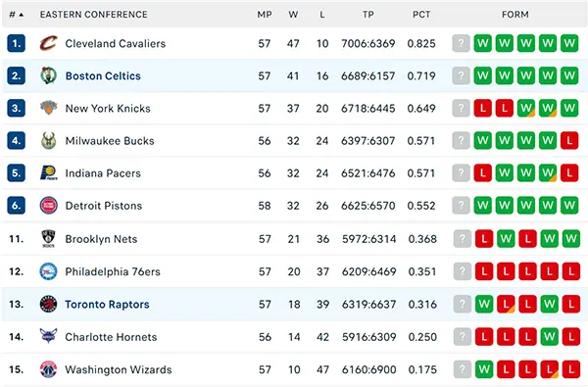Click the Indiana Pacers logo
The image size is (588, 387).
coord(48,172)
